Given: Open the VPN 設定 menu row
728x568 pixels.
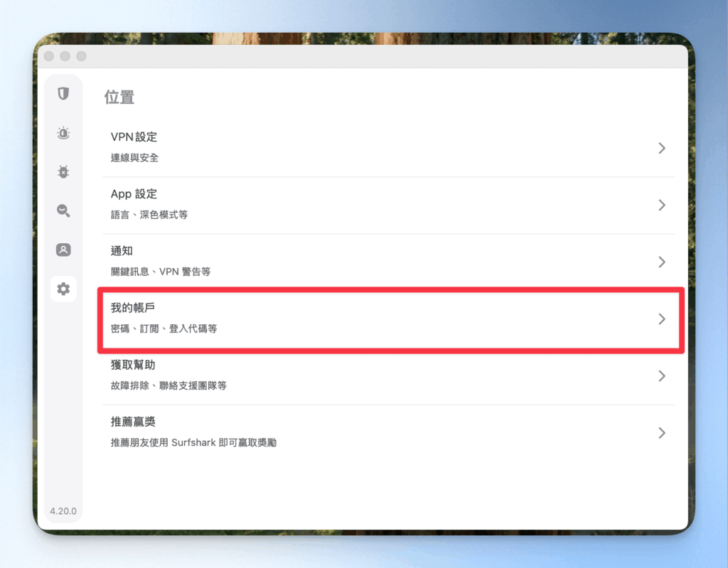Looking at the screenshot, I should click(x=389, y=148).
